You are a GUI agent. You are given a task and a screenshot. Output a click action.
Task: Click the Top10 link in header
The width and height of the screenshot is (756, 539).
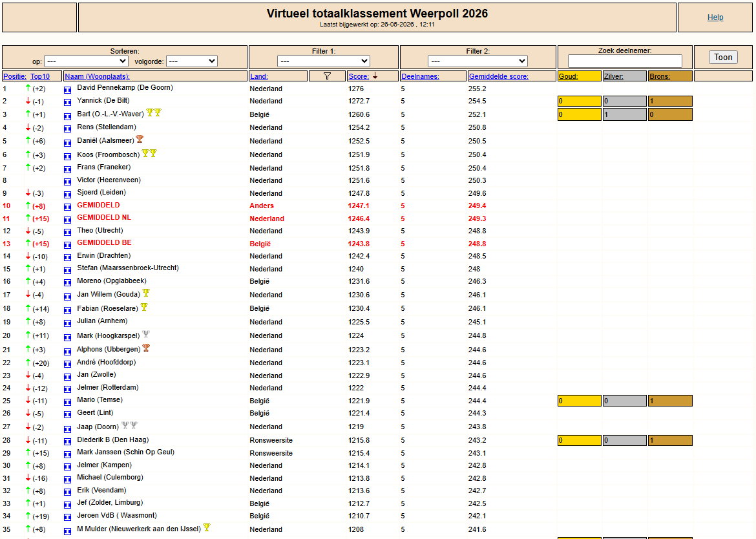coord(40,76)
